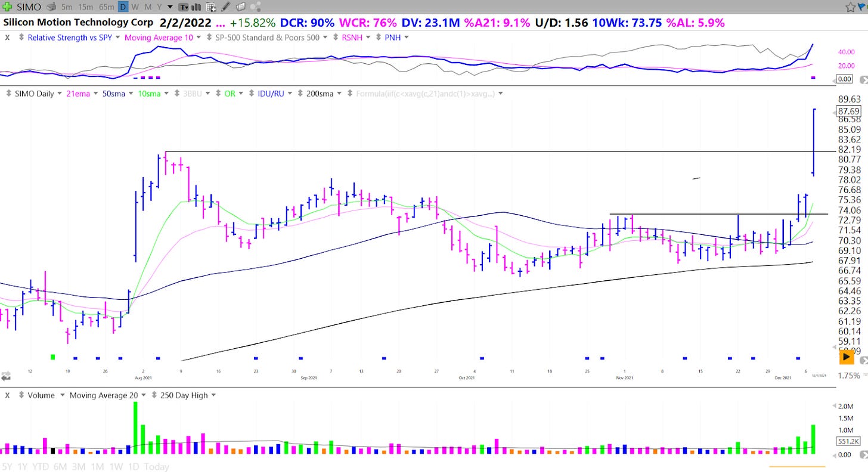Select the 3M range tab

point(79,467)
